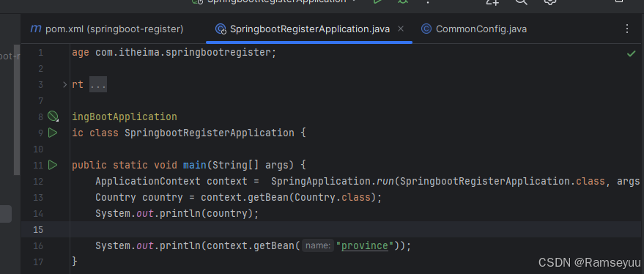Click the top toolbar more actions dots
This screenshot has height=274, width=644.
pyautogui.click(x=428, y=1)
